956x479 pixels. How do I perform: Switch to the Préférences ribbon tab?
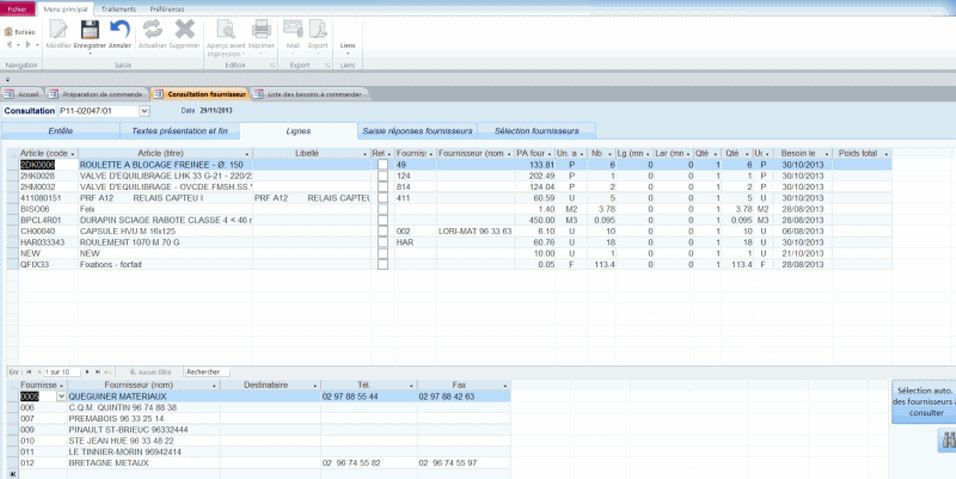pyautogui.click(x=167, y=9)
